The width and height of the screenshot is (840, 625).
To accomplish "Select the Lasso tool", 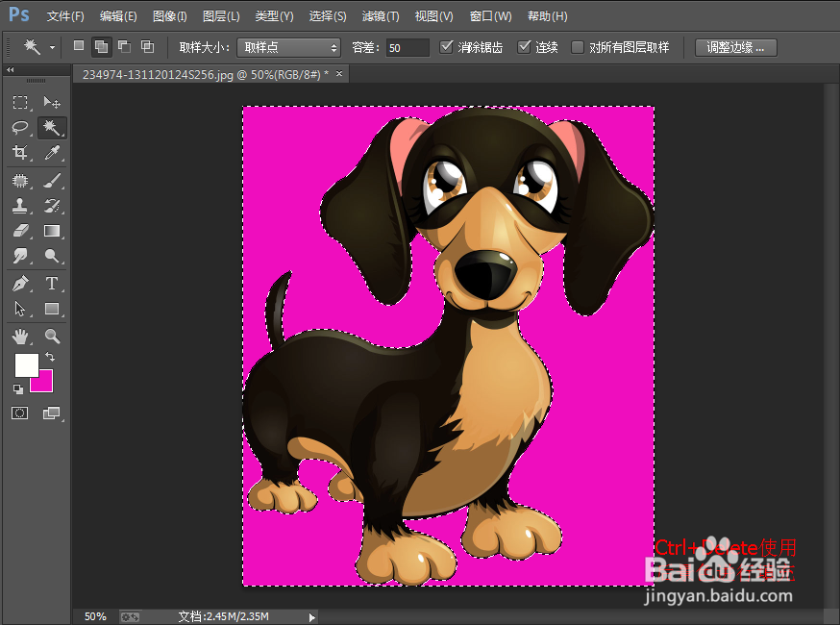I will coord(20,128).
